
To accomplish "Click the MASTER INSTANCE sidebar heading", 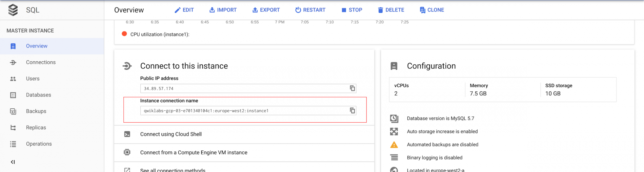I will [x=30, y=30].
